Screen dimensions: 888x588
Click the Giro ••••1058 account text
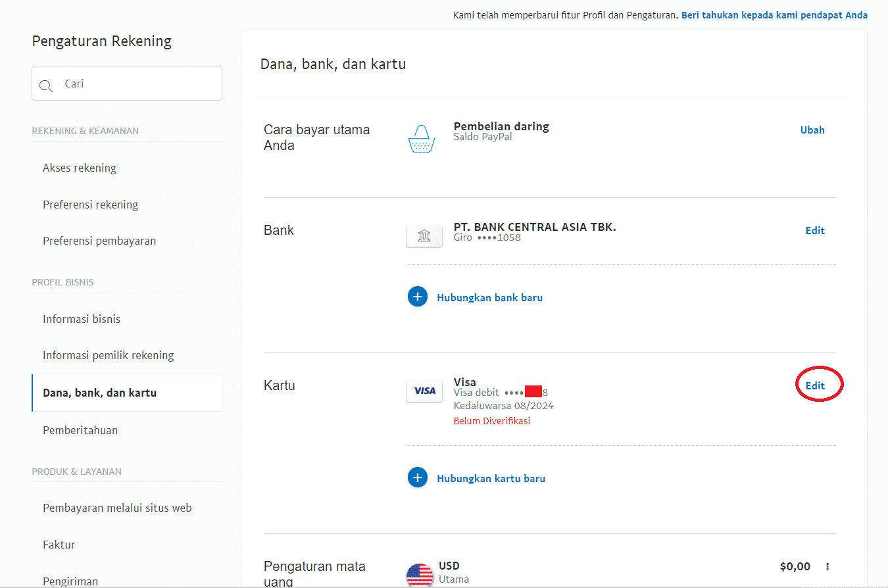coord(487,237)
